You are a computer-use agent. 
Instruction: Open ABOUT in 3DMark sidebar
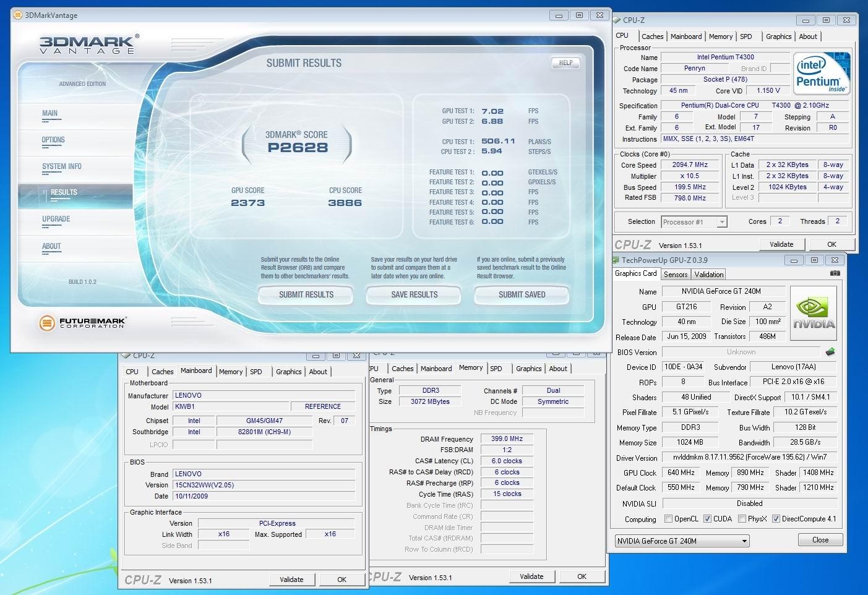click(x=51, y=246)
